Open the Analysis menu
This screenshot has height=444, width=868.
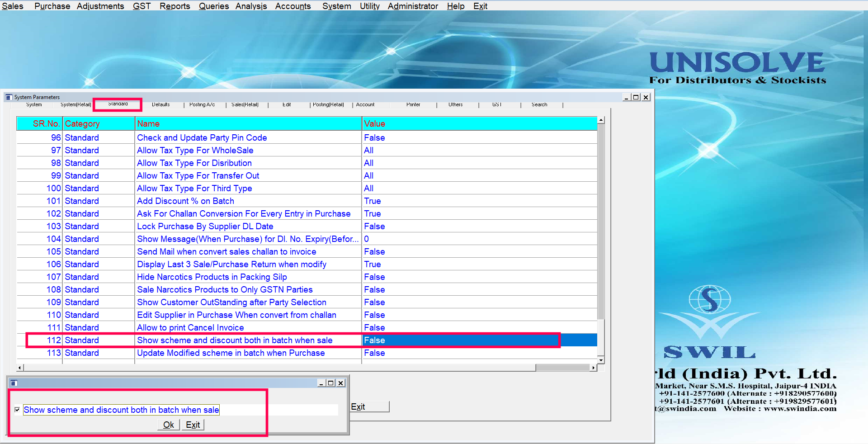tap(251, 6)
